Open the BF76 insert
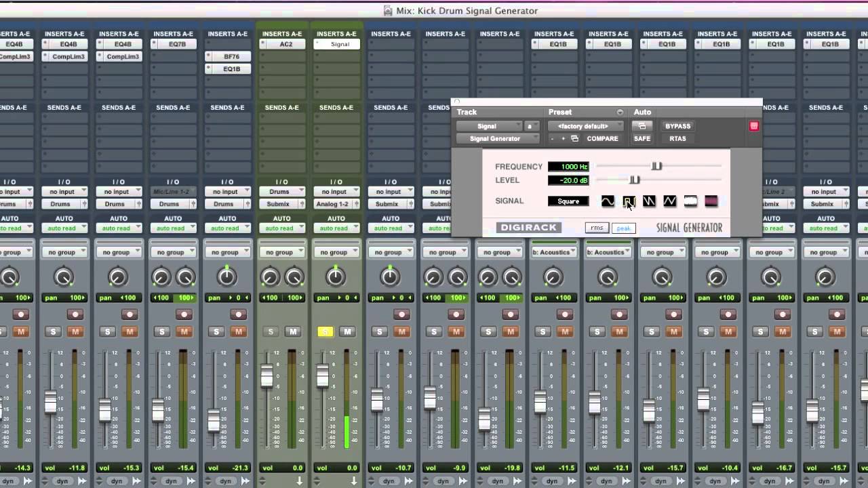 [228, 57]
